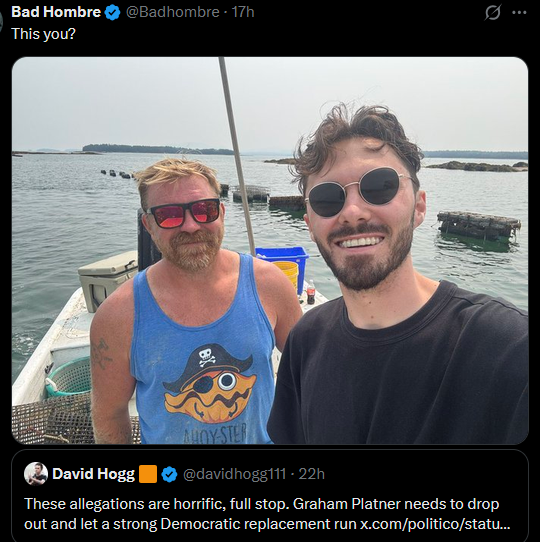Follow the x.com/politico/statu... link
The height and width of the screenshot is (542, 540).
[435, 524]
